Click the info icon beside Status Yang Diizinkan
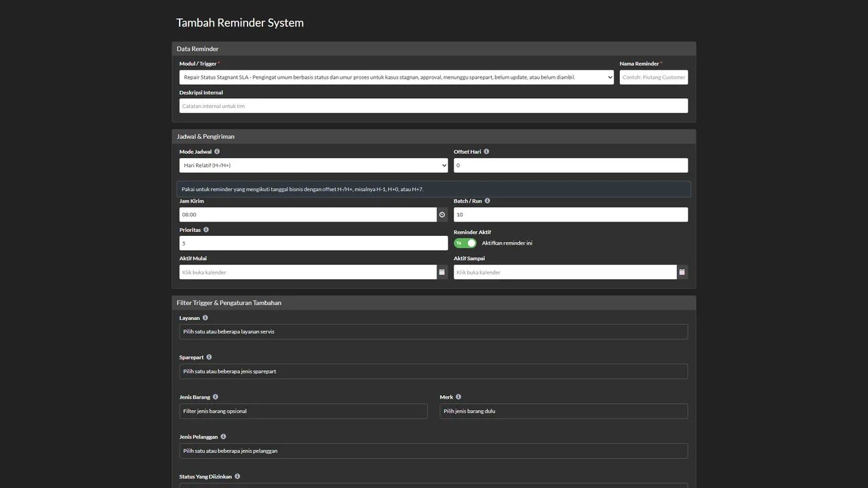Screen dimensions: 868x488 click(237, 476)
